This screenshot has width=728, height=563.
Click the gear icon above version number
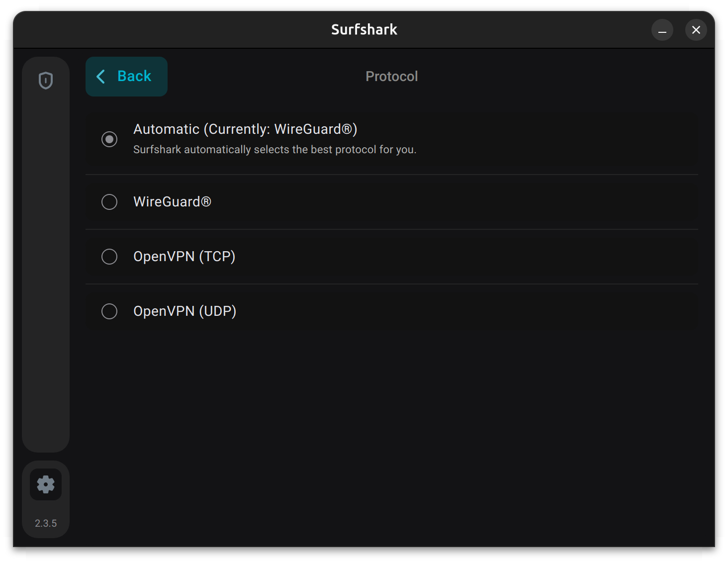pyautogui.click(x=46, y=483)
